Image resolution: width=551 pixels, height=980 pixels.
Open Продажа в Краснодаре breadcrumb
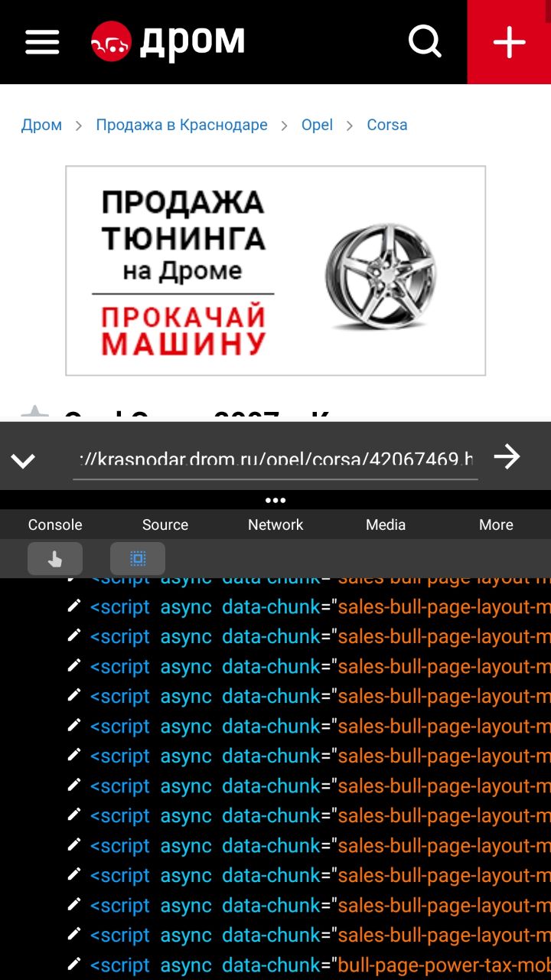click(x=181, y=125)
